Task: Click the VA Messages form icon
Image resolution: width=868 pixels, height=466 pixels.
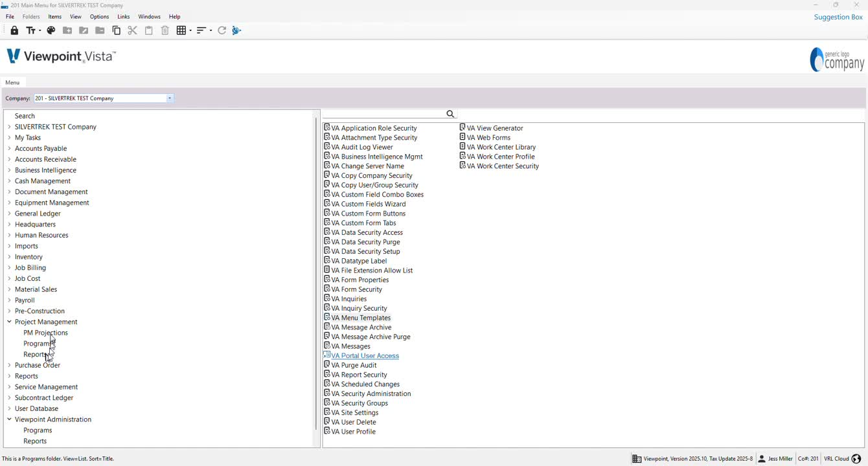Action: pos(327,346)
